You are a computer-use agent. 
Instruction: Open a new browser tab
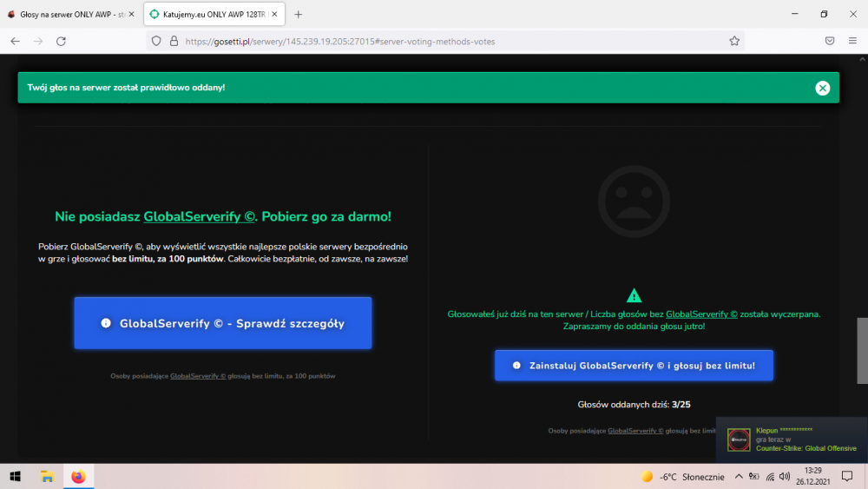point(299,15)
